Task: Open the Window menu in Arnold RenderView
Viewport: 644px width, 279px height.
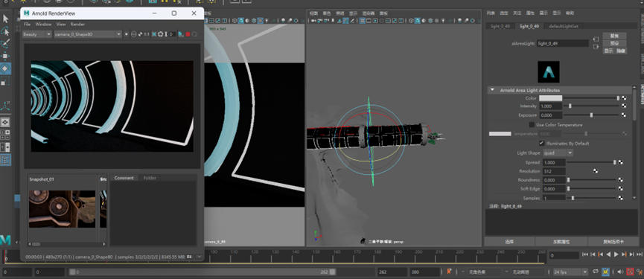Action: [x=43, y=25]
